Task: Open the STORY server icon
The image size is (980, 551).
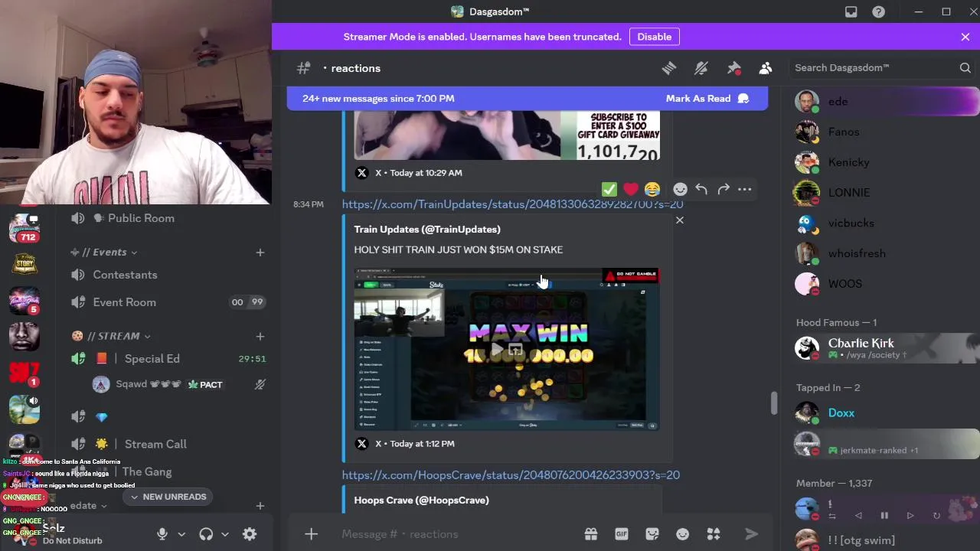Action: coord(24,262)
